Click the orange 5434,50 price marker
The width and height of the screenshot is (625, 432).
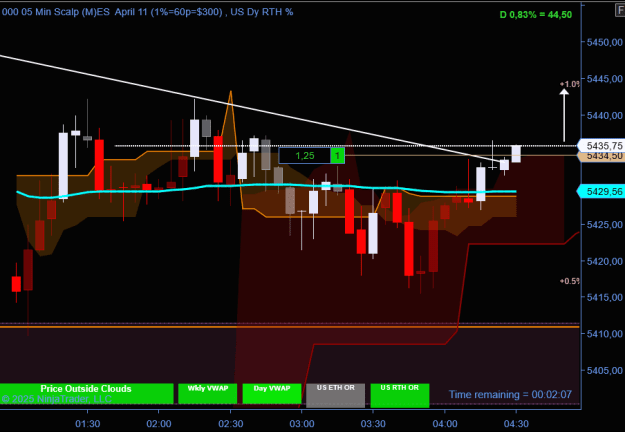coord(602,156)
